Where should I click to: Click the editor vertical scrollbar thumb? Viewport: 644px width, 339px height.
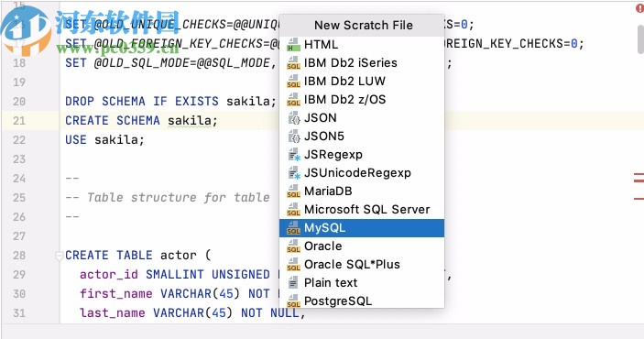(640, 38)
